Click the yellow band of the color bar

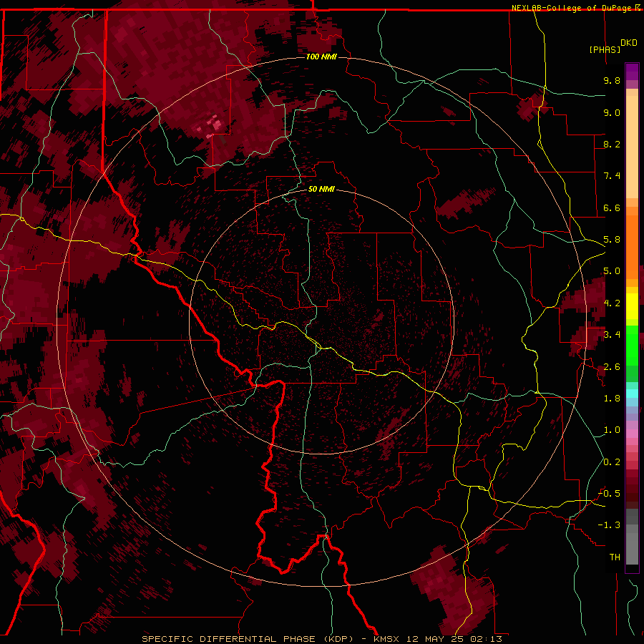pos(632,306)
